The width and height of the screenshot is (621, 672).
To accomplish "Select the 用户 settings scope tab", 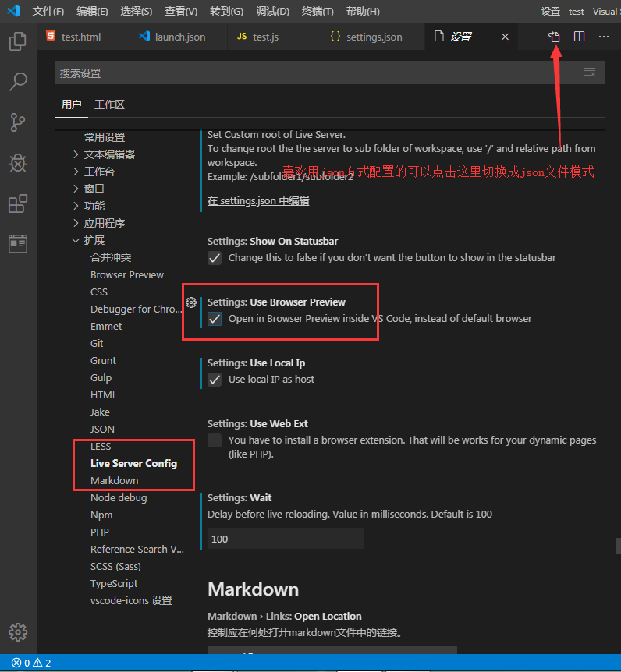I will pos(71,104).
